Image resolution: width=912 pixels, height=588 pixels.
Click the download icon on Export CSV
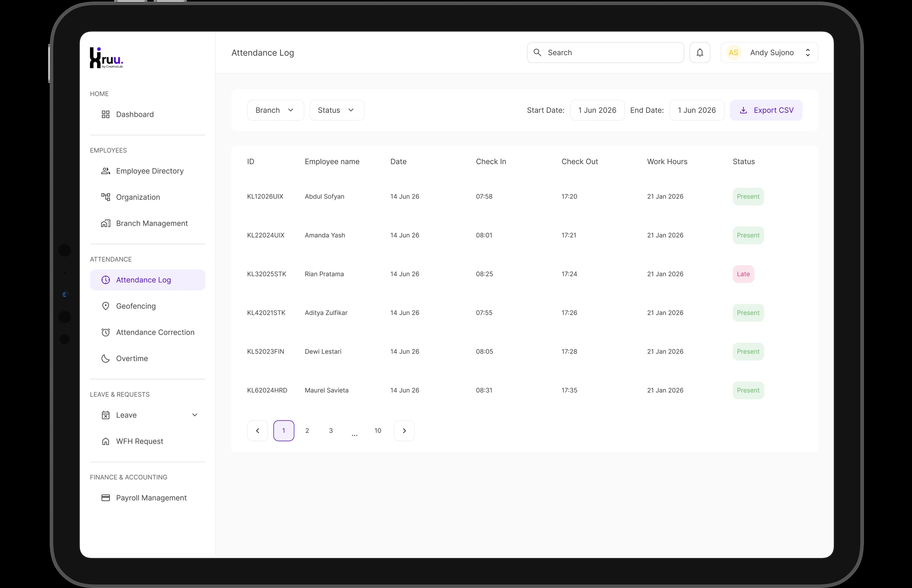coord(743,110)
